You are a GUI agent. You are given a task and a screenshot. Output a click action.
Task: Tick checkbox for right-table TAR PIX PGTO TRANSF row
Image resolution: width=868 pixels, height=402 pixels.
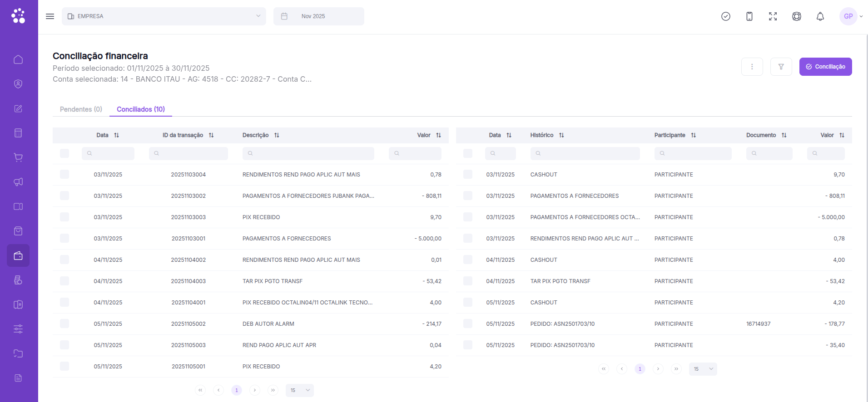pyautogui.click(x=468, y=281)
